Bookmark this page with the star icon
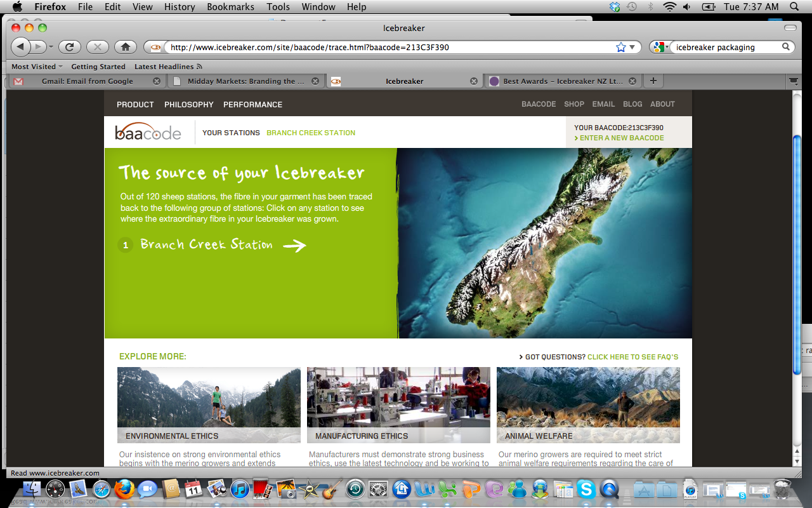 [x=621, y=47]
